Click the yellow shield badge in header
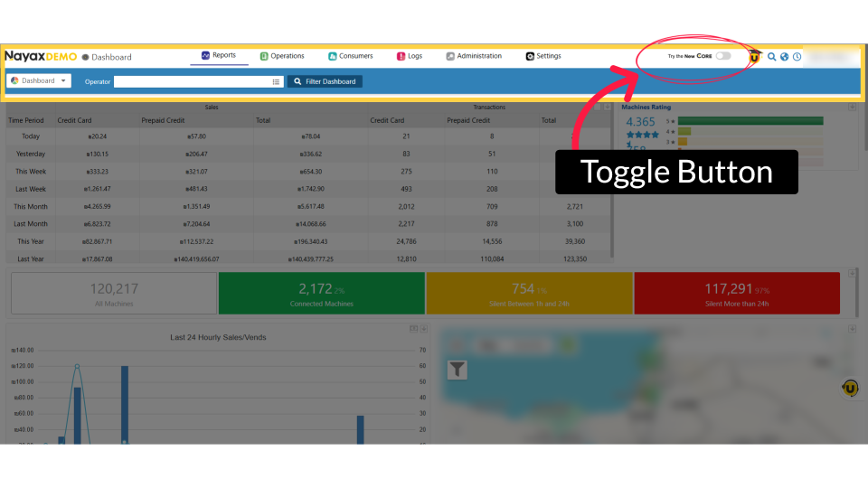The height and width of the screenshot is (488, 868). point(755,57)
